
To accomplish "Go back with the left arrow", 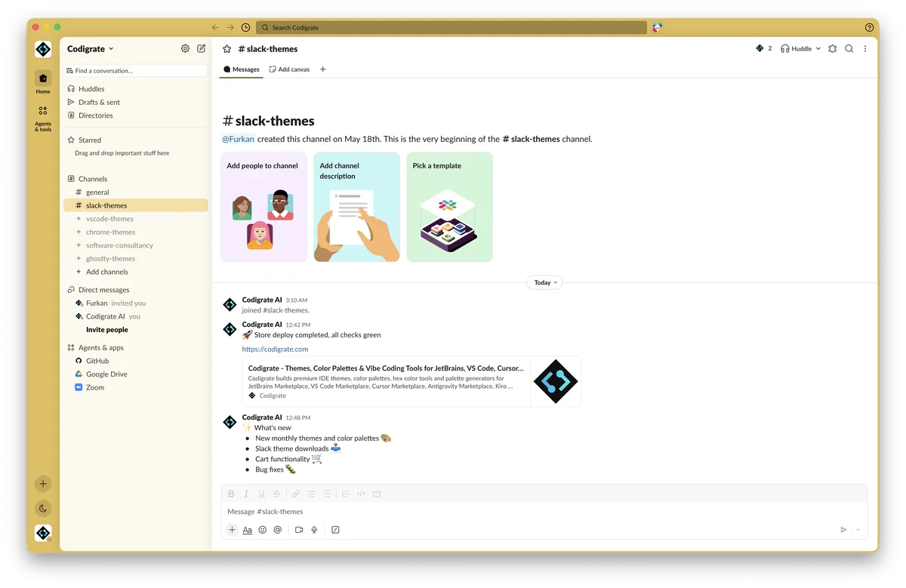I will click(x=215, y=27).
